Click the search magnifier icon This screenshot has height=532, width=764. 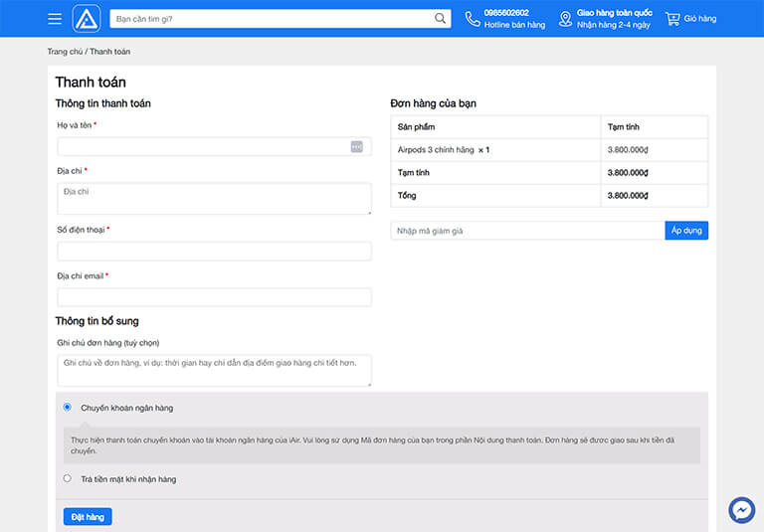click(x=440, y=19)
